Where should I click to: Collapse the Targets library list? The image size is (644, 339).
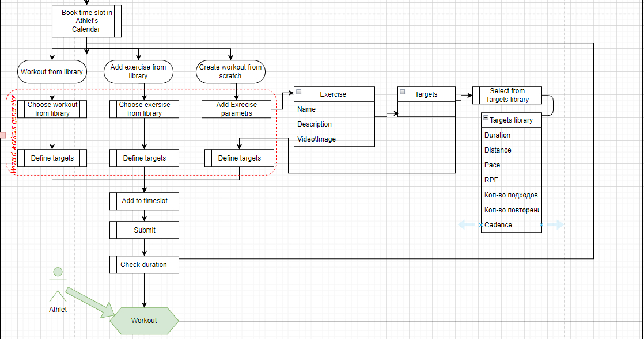pyautogui.click(x=486, y=118)
